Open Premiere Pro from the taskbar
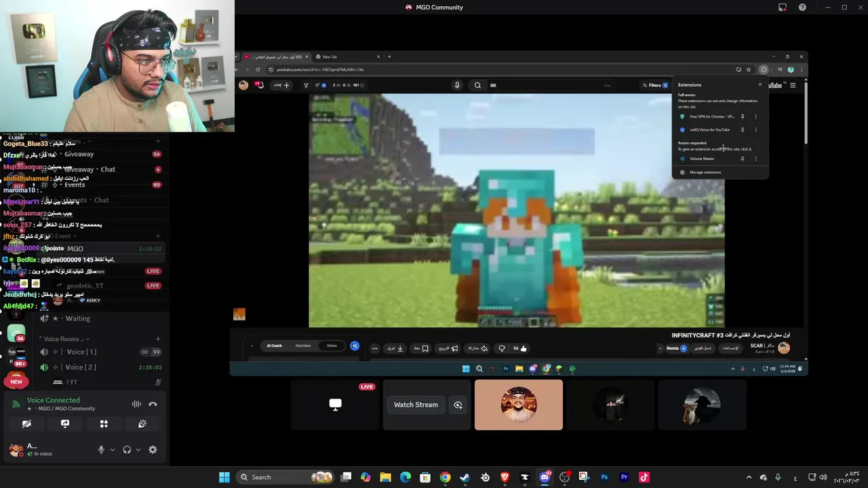This screenshot has width=868, height=488. pyautogui.click(x=624, y=477)
